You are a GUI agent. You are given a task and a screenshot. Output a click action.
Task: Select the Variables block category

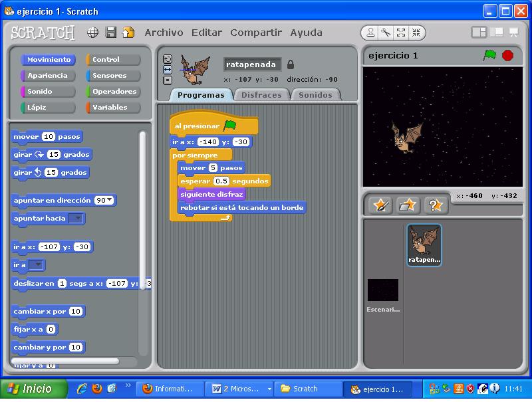[x=113, y=107]
